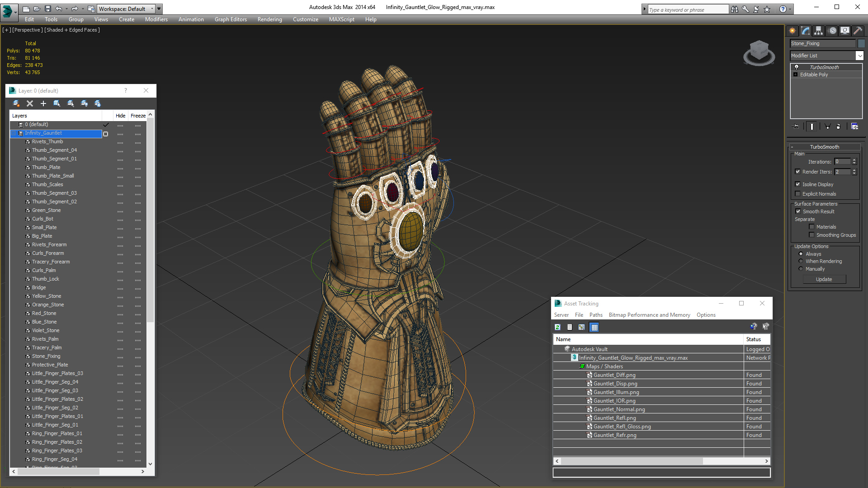The image size is (868, 488).
Task: Select When Rendering update option
Action: click(x=801, y=261)
